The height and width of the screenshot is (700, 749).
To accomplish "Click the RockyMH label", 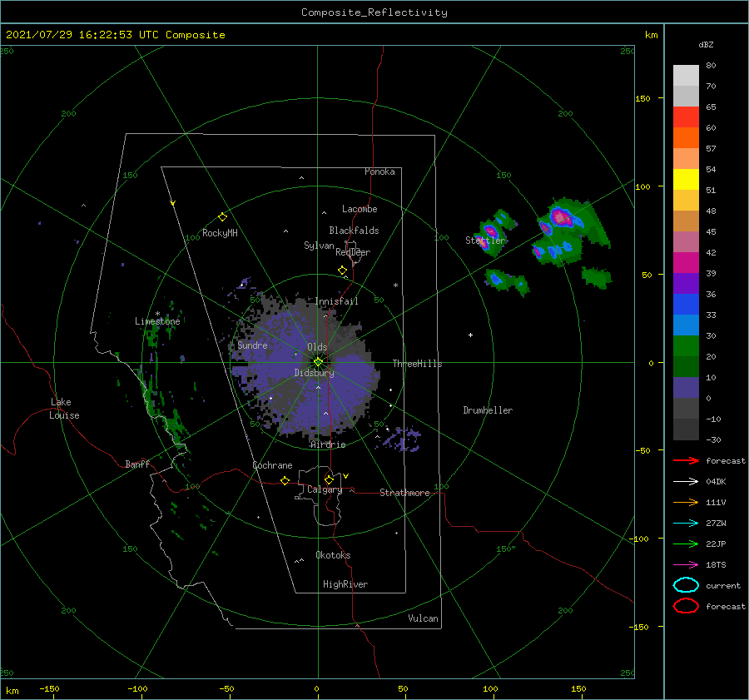I will pyautogui.click(x=220, y=233).
